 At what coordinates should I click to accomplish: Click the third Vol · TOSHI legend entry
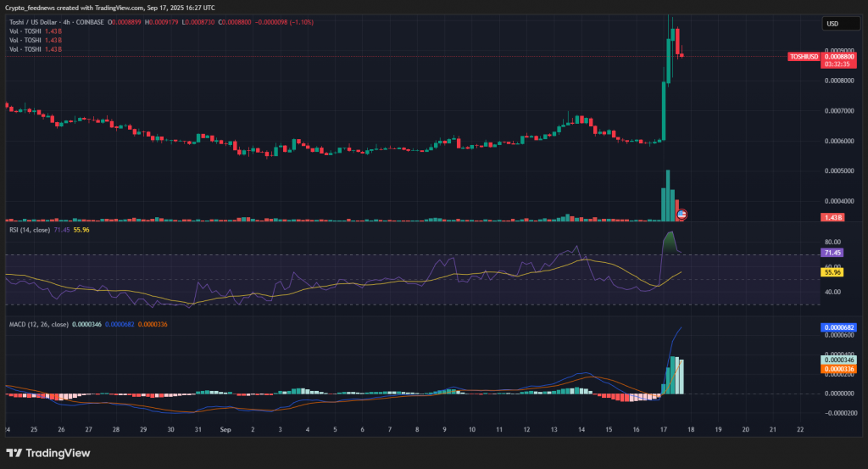tap(28, 50)
